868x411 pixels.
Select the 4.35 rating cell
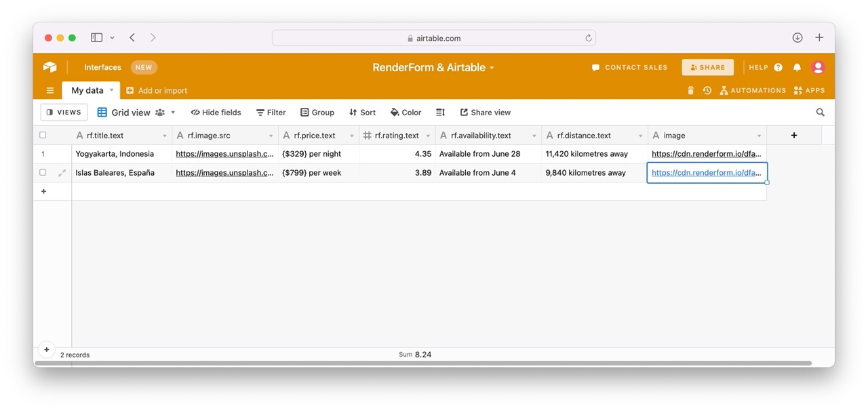397,154
